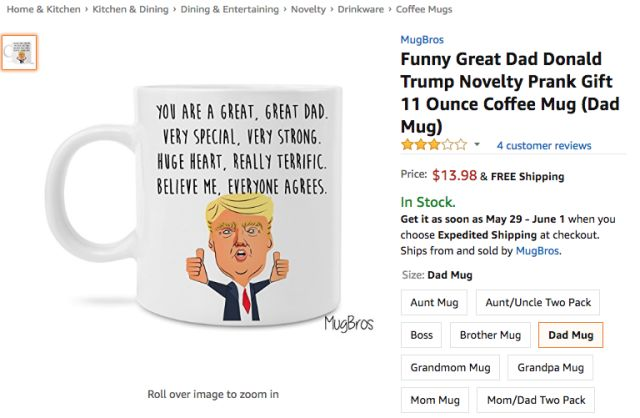Image resolution: width=640 pixels, height=418 pixels.
Task: Choose the Mom/Dad Two Pack option
Action: tap(536, 400)
